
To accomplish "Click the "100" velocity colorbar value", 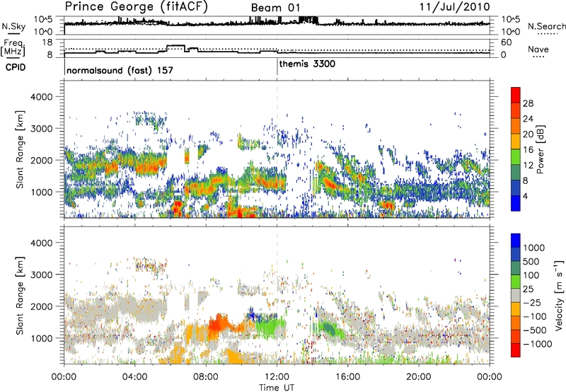I will 531,275.
